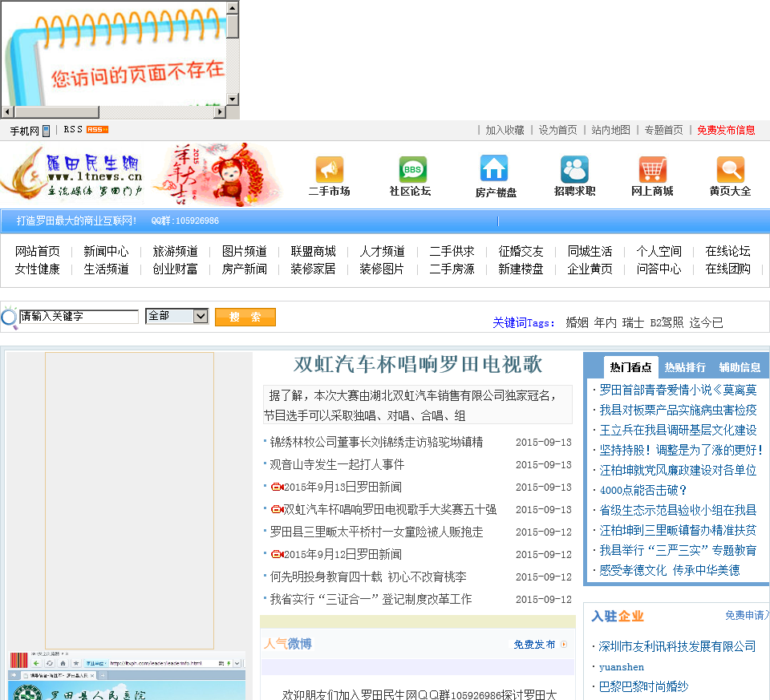This screenshot has width=770, height=700.
Task: Click the iframe horizontal scroll left arrow
Action: (x=7, y=112)
